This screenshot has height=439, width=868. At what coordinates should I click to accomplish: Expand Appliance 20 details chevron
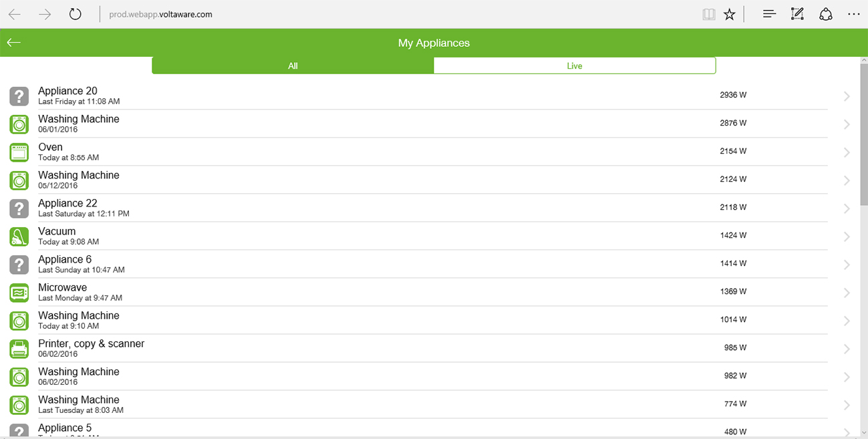coord(847,96)
